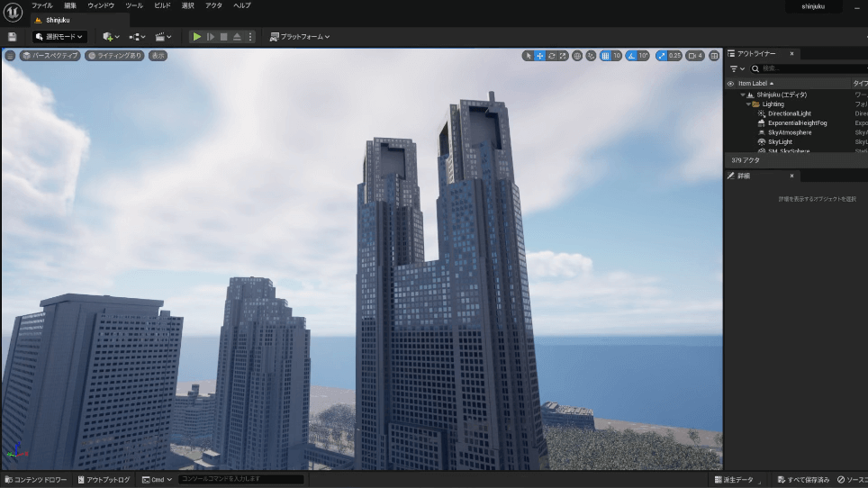This screenshot has width=868, height=488.
Task: Adjust camera speed setting 4
Action: (x=695, y=55)
